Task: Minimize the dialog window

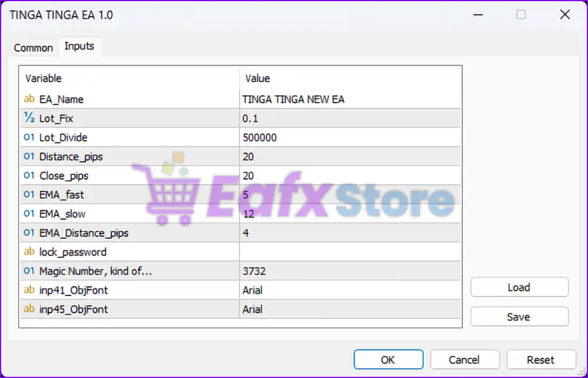Action: pyautogui.click(x=478, y=14)
